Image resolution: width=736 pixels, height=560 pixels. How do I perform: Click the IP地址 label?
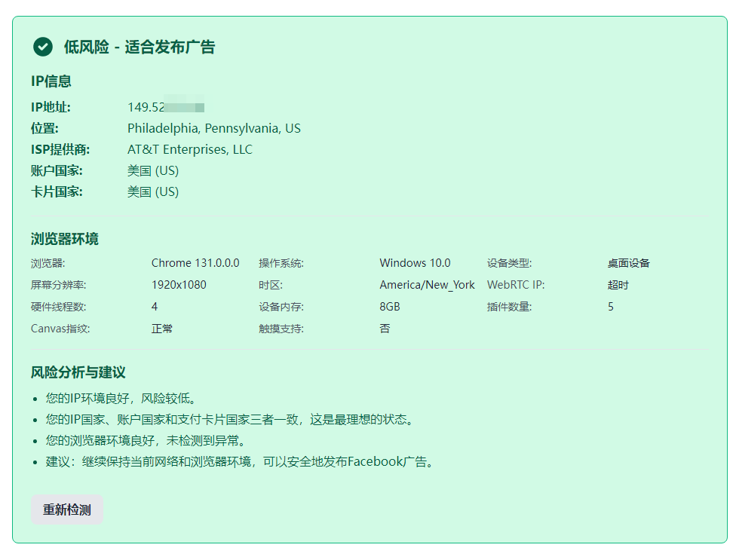[51, 107]
